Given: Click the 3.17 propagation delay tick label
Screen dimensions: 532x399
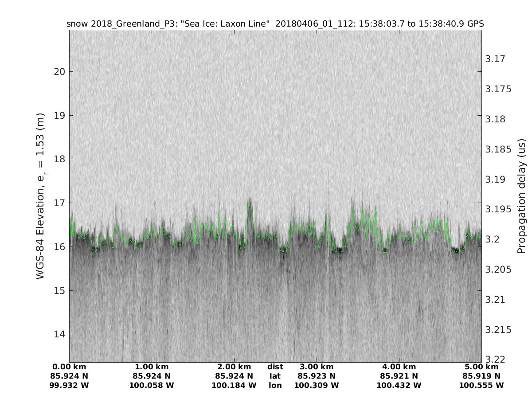Looking at the screenshot, I should (x=496, y=59).
